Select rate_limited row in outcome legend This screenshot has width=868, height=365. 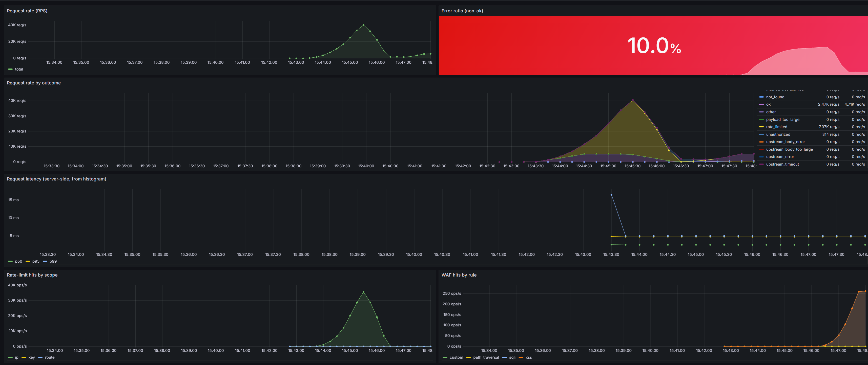812,127
